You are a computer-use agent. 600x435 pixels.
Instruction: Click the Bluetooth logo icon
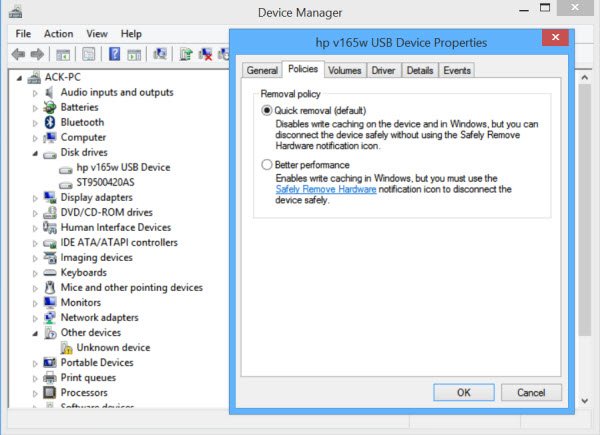click(50, 122)
